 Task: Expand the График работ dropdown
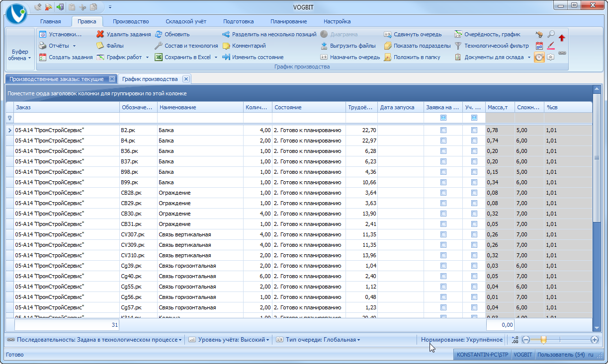[147, 57]
